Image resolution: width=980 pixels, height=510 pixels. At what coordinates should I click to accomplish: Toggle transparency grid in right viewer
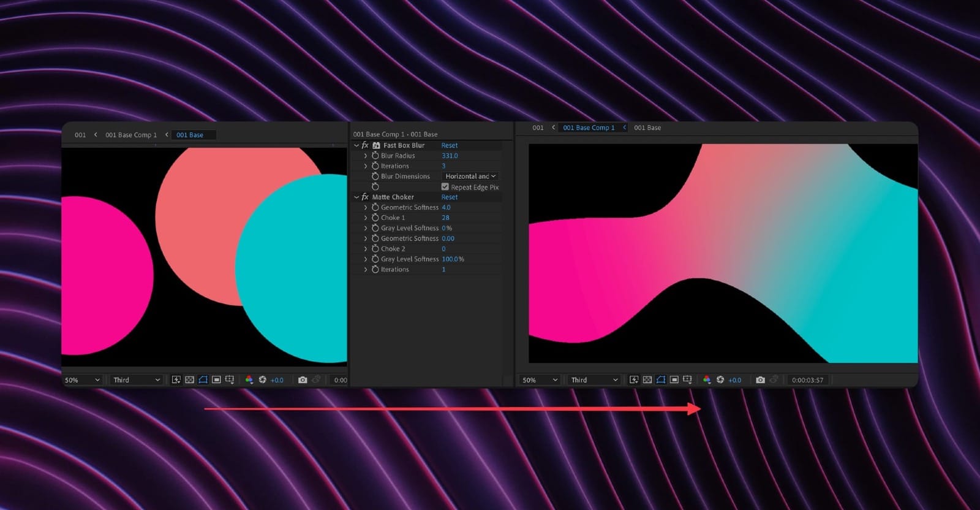point(647,380)
